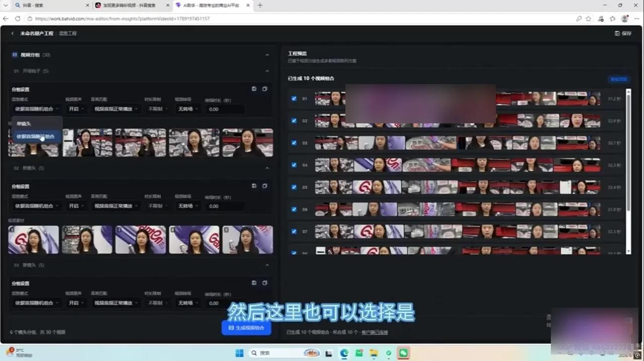Open group 01 混剪模式 dropdown

[x=36, y=109]
